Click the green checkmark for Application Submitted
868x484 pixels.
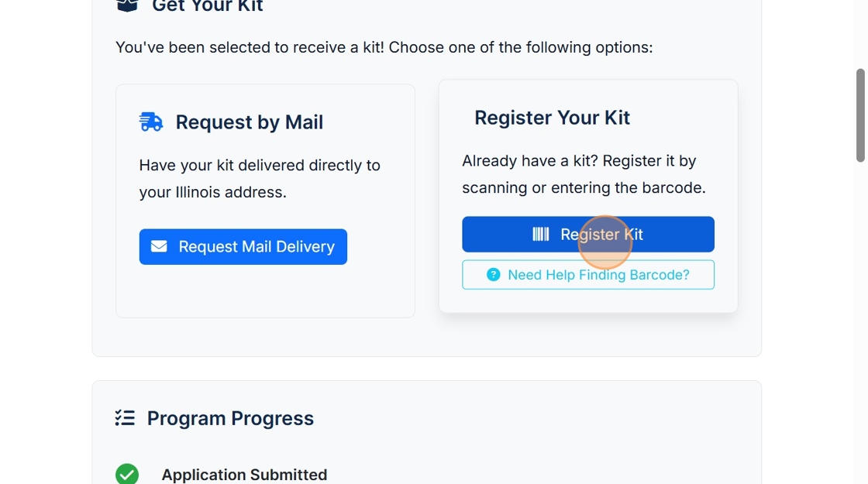click(127, 474)
